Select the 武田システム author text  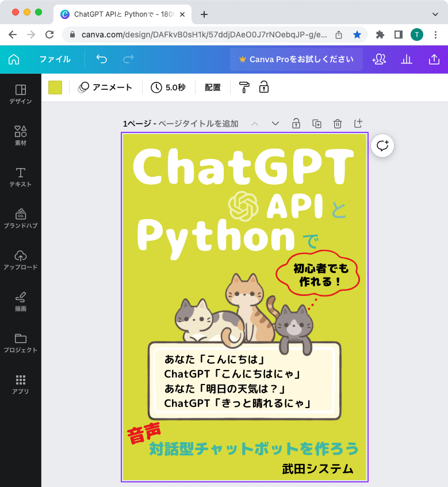pyautogui.click(x=317, y=469)
